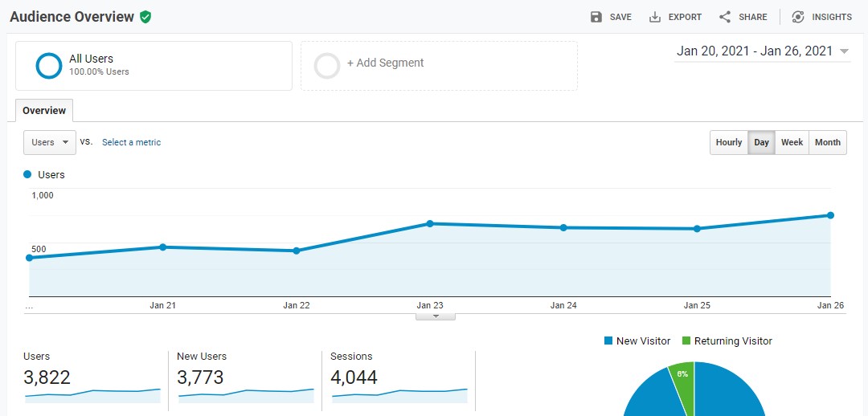Click the + Add Segment box
868x416 pixels.
point(439,66)
